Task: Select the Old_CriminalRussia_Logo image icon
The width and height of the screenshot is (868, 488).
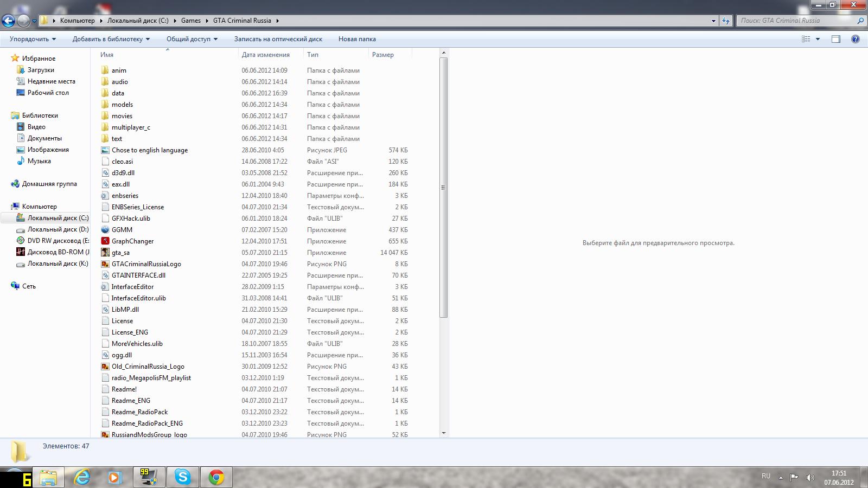Action: click(105, 367)
